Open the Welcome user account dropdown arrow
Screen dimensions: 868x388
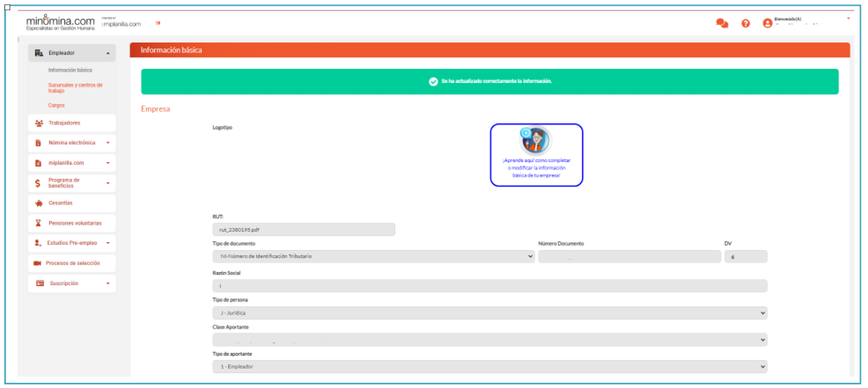(x=848, y=18)
